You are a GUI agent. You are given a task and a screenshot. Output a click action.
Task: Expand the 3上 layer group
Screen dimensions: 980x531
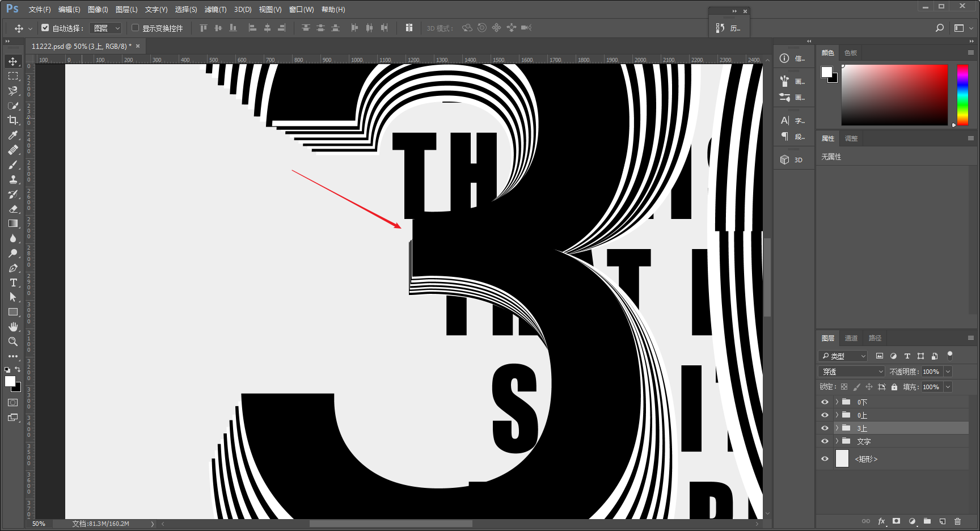click(837, 428)
